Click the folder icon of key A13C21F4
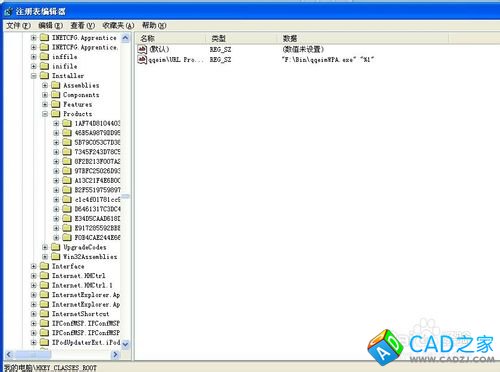Screen dimensions: 500x372 pos(67,180)
